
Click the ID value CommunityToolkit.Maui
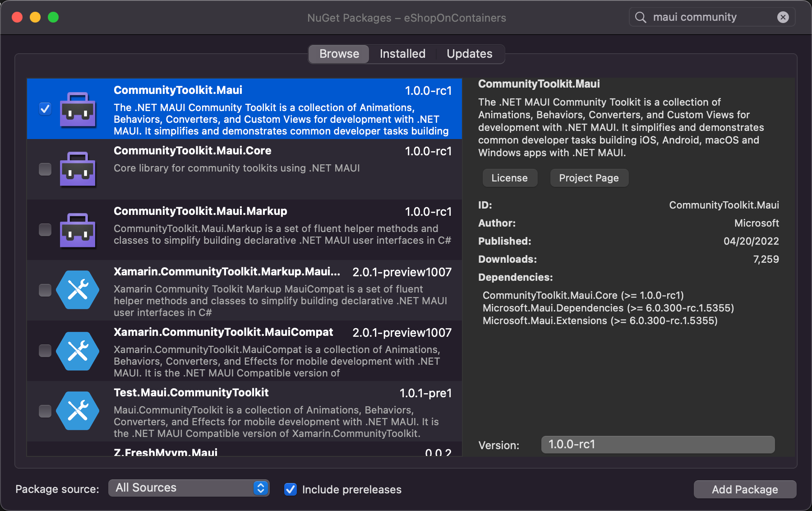click(724, 205)
